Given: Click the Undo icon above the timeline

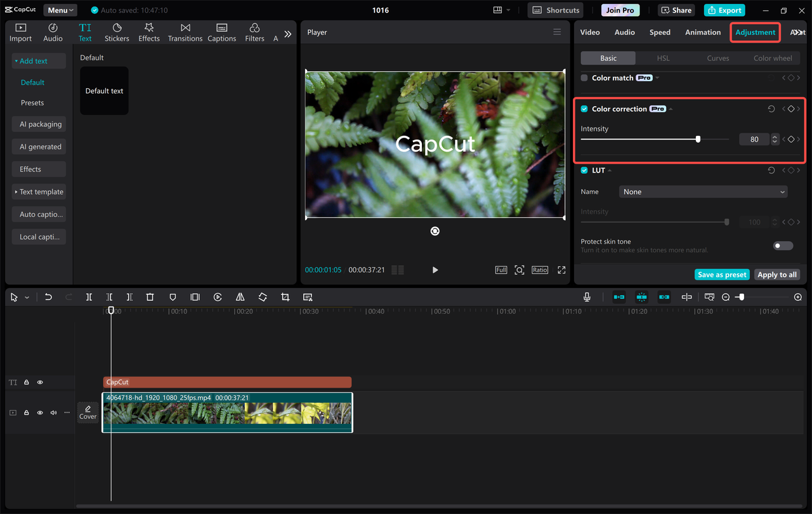Looking at the screenshot, I should tap(48, 296).
